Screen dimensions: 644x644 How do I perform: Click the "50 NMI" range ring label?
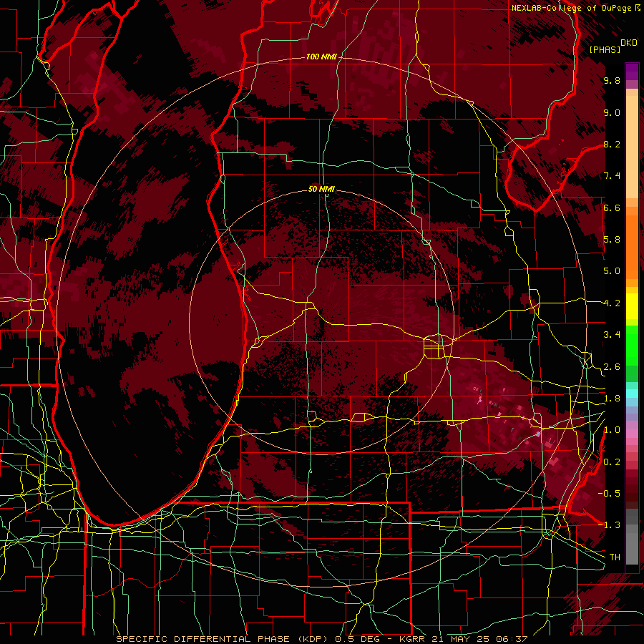pyautogui.click(x=321, y=189)
